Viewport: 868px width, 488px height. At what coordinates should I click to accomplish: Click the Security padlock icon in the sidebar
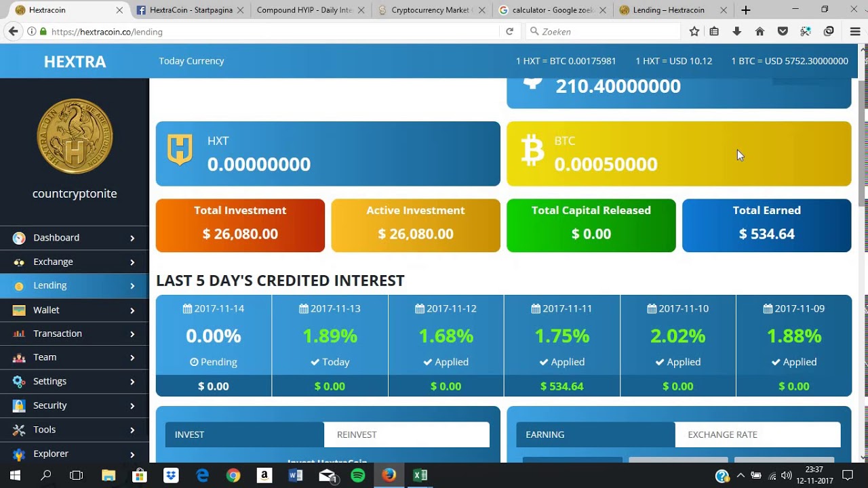(x=19, y=405)
